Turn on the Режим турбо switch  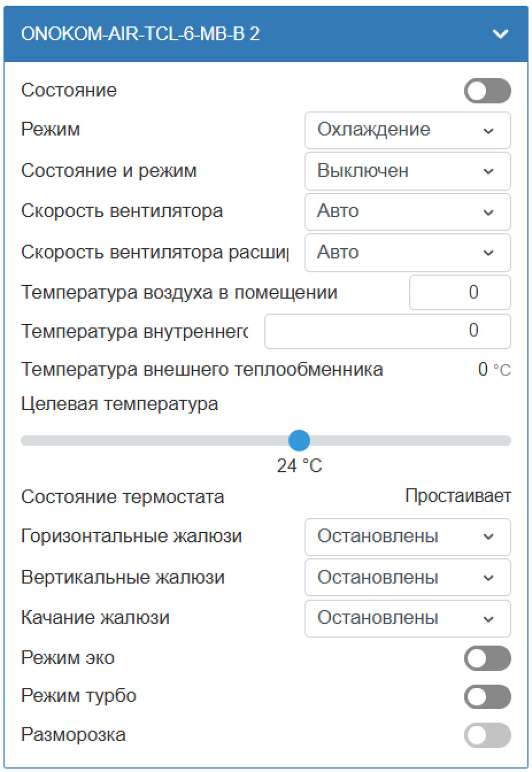[487, 697]
